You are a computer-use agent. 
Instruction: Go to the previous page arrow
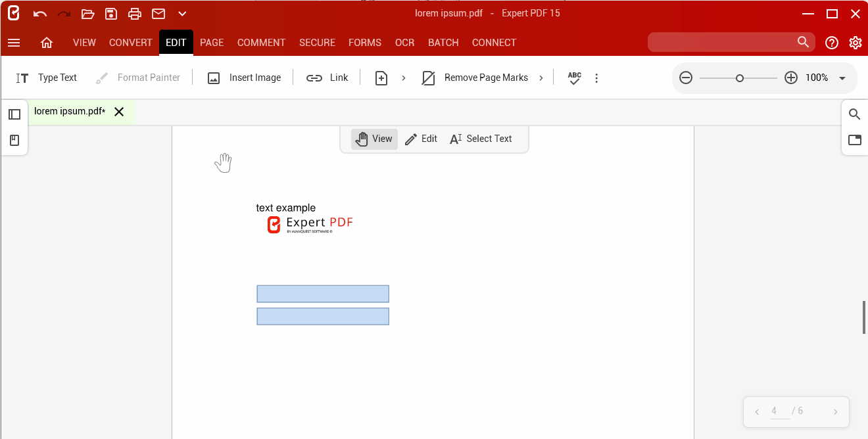758,412
